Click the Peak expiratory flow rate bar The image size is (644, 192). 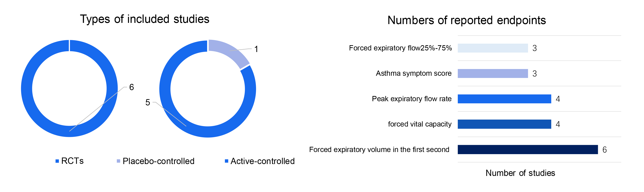(x=505, y=99)
